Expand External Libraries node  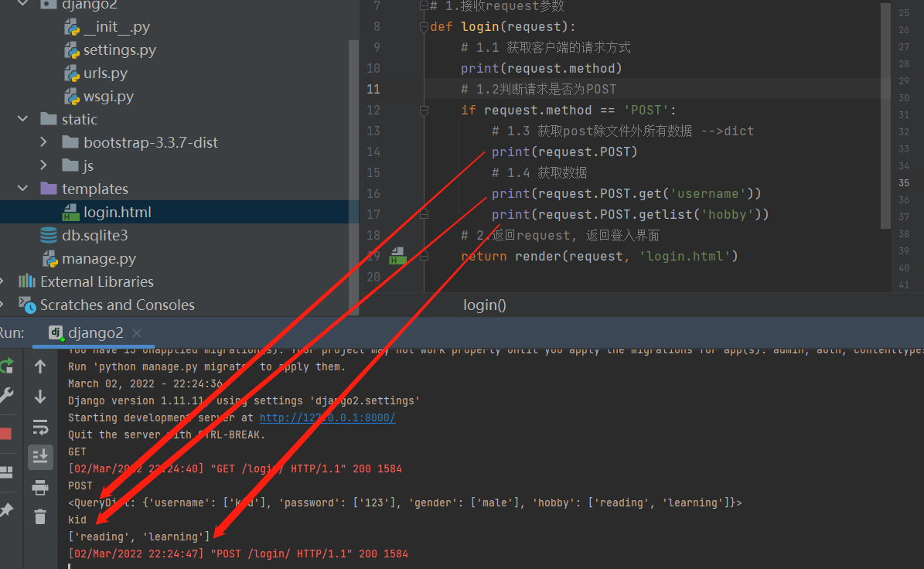pos(2,281)
